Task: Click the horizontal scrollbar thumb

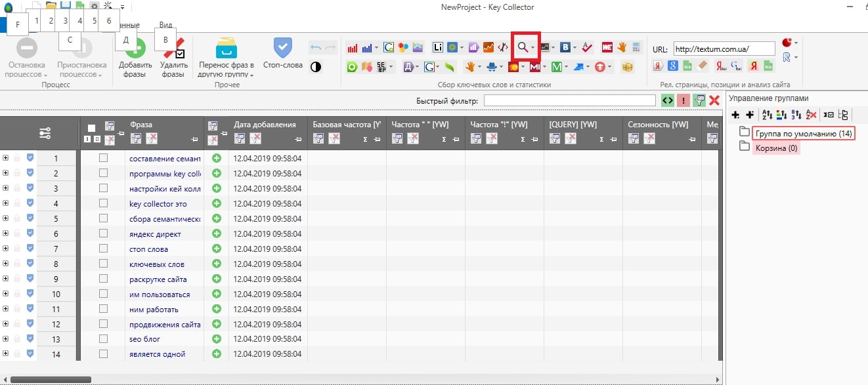Action: coord(51,379)
